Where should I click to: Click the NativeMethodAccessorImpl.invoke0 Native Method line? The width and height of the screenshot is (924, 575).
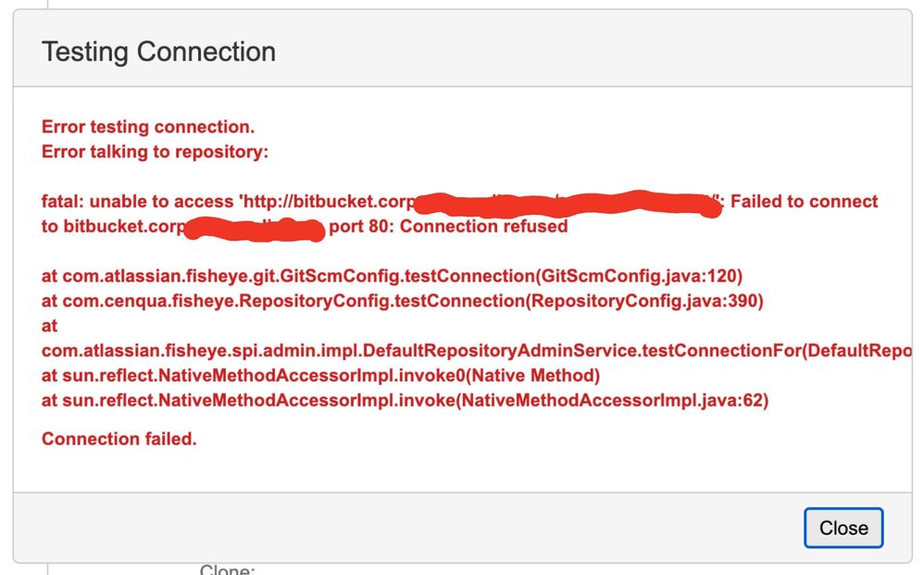[320, 375]
